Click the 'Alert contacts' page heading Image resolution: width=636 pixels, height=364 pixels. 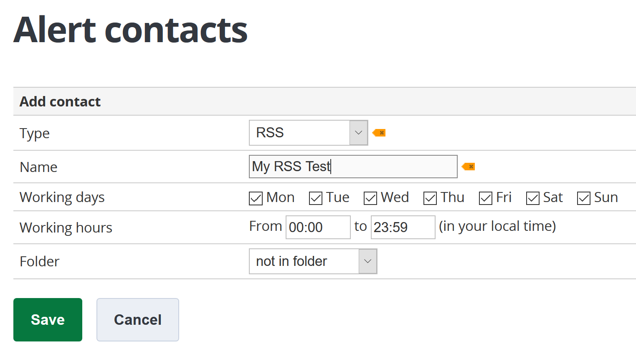[x=131, y=30]
